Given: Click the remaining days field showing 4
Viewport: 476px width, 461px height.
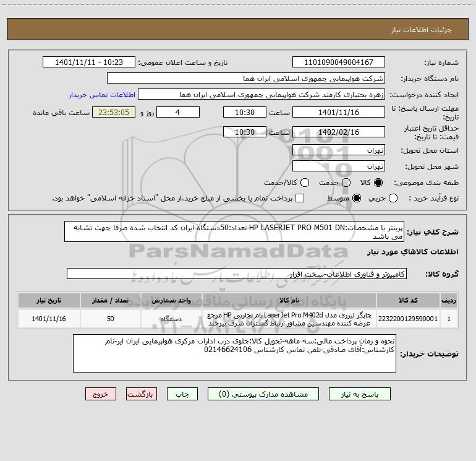Looking at the screenshot, I should (x=178, y=112).
